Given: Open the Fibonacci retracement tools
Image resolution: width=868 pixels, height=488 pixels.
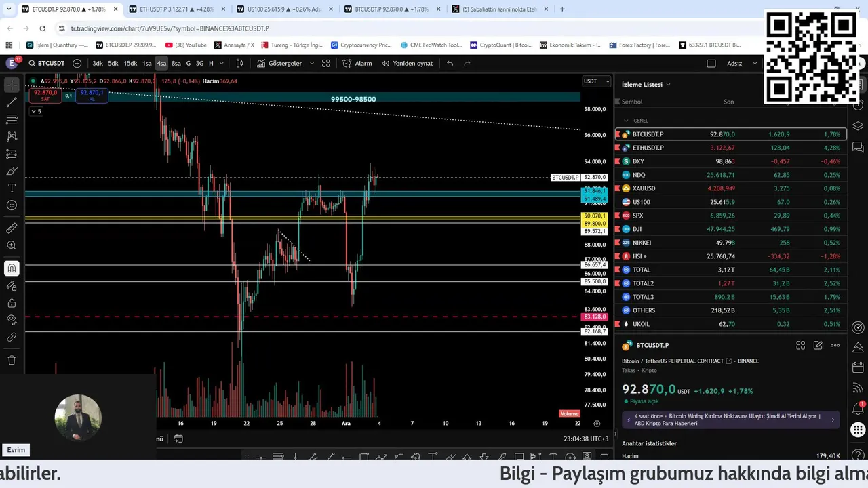Looking at the screenshot, I should point(12,119).
